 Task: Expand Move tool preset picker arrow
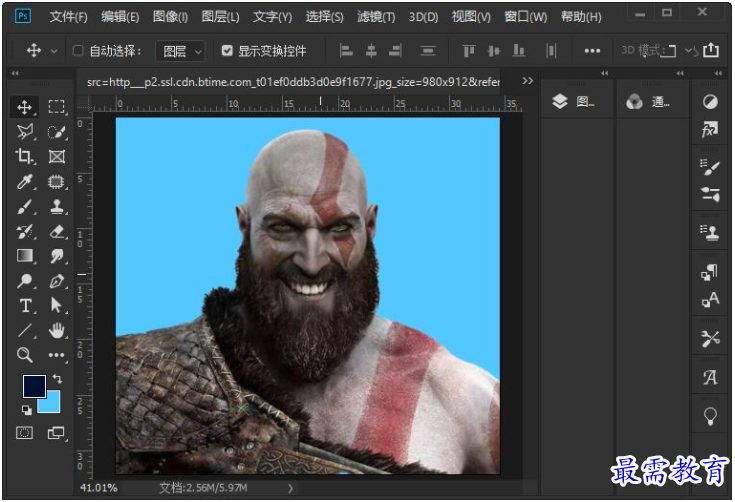click(x=54, y=51)
